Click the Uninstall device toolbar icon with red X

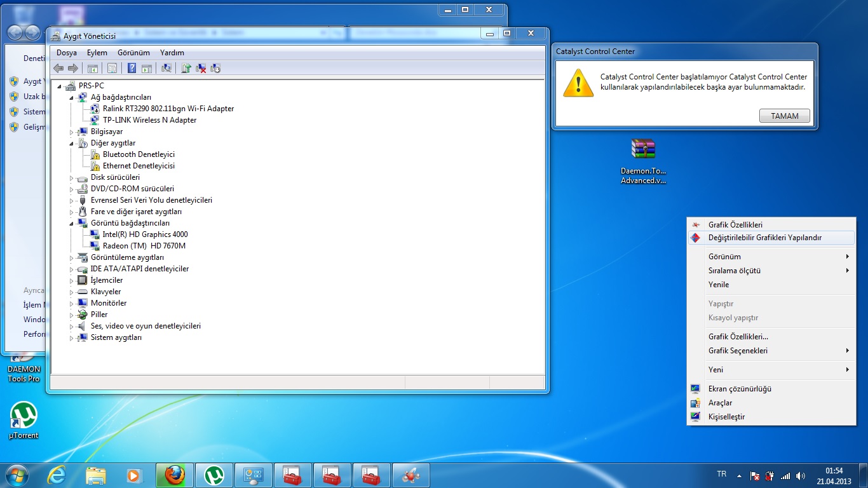pos(201,68)
